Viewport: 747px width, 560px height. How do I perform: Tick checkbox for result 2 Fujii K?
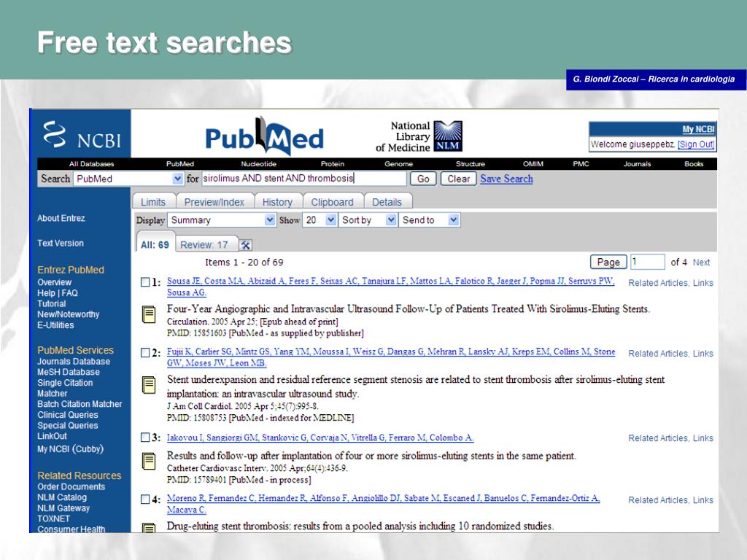[x=145, y=352]
